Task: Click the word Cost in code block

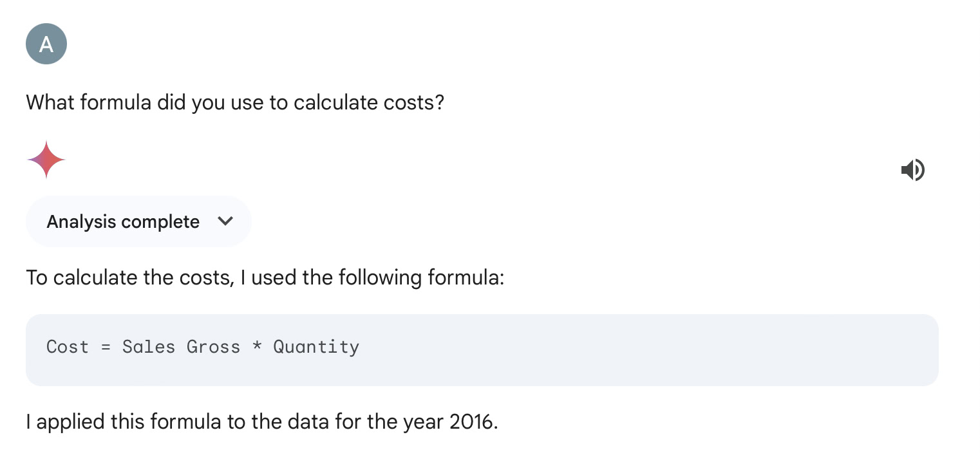Action: click(67, 347)
